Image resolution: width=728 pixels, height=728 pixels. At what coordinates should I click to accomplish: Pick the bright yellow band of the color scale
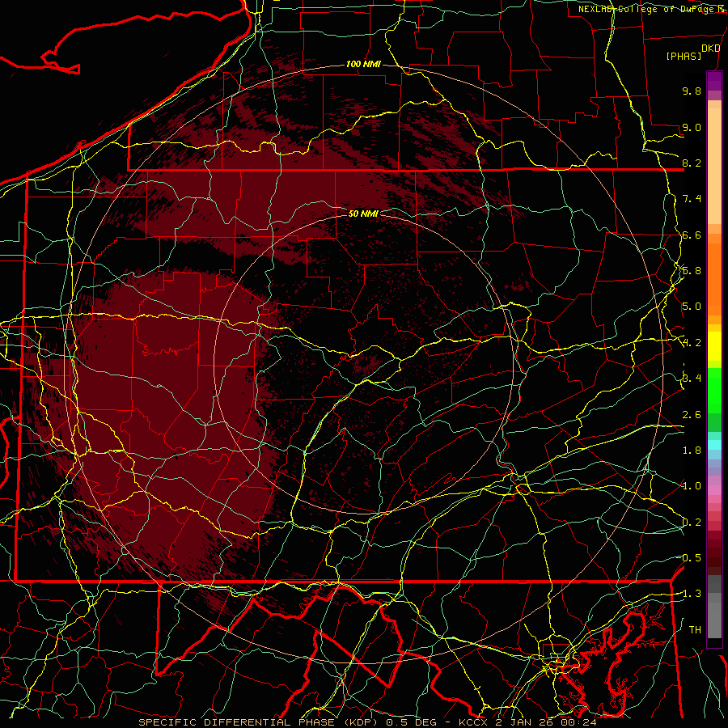(x=714, y=346)
